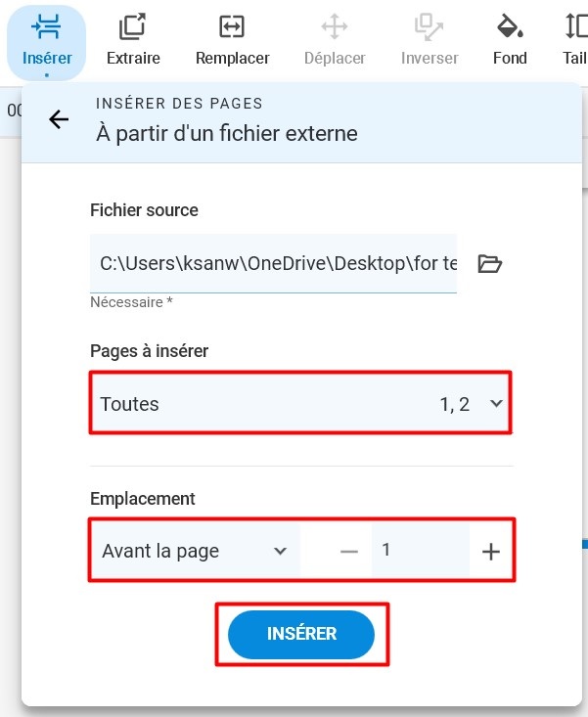The height and width of the screenshot is (717, 588).
Task: Click the Emplacement label
Action: 143,499
